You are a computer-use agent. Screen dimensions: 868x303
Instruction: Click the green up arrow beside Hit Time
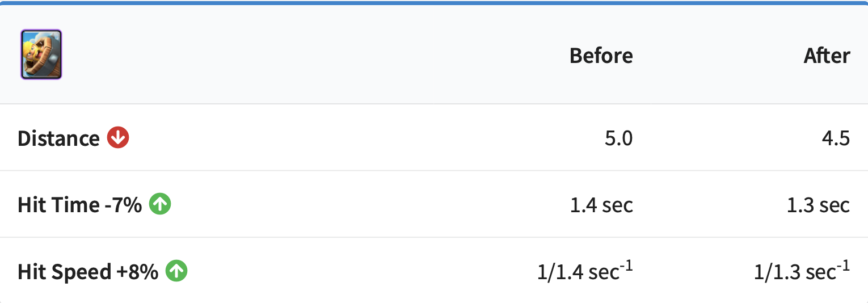click(x=160, y=204)
